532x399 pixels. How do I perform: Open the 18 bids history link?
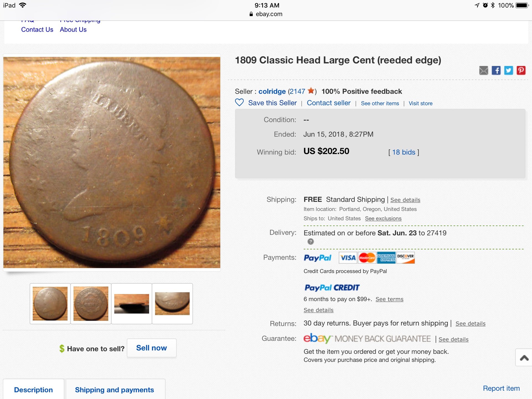[404, 152]
